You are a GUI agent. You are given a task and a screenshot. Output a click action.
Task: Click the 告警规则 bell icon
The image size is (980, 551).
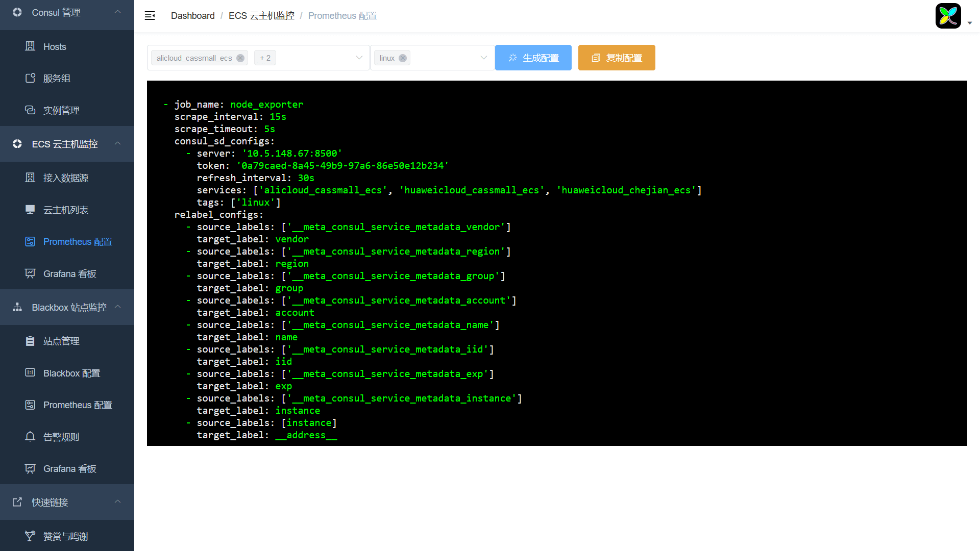point(30,437)
